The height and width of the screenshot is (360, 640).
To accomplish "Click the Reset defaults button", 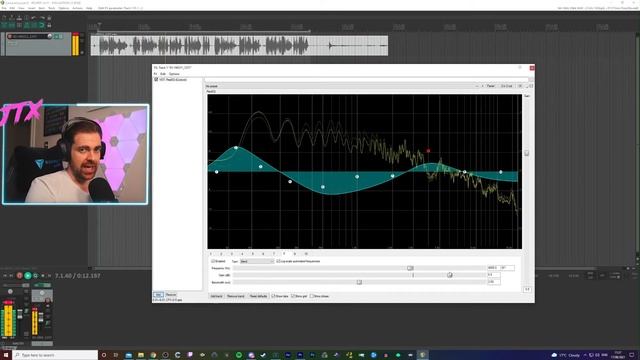I will (x=258, y=296).
